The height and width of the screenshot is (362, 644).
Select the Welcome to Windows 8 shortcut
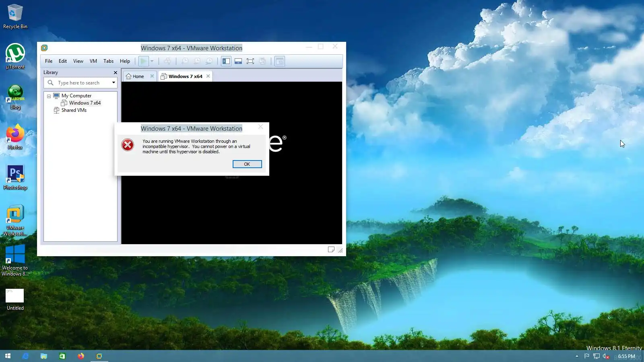click(x=15, y=261)
